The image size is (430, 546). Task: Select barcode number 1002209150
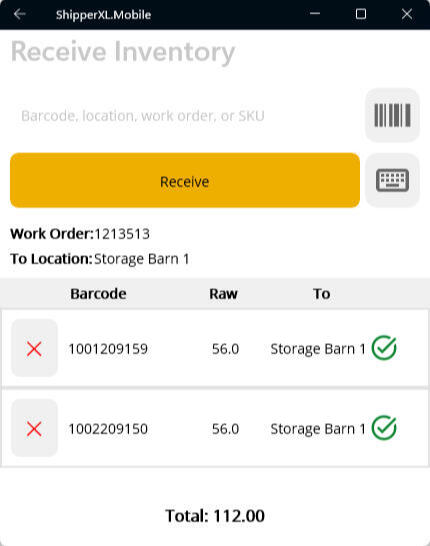[108, 429]
